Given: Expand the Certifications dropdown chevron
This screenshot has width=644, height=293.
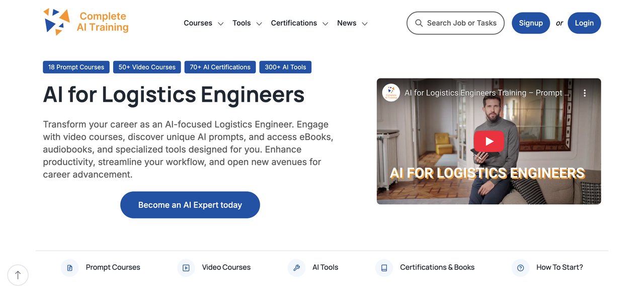Looking at the screenshot, I should click(326, 24).
